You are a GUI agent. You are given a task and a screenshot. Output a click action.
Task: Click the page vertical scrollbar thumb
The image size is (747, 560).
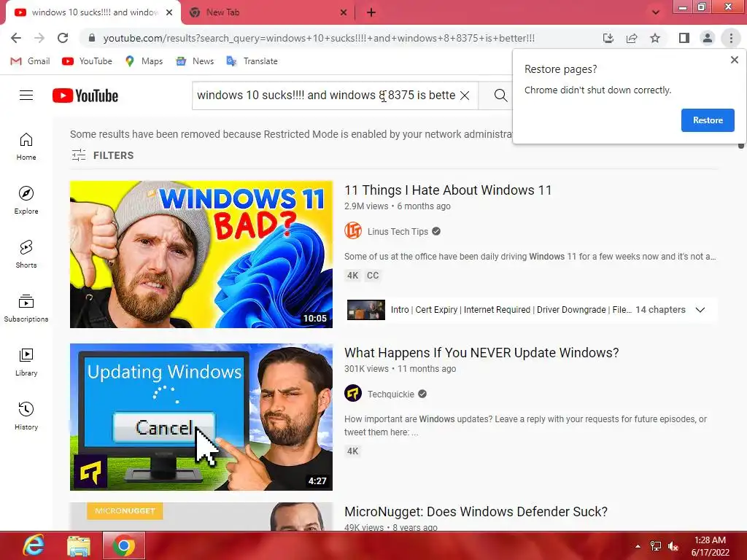coord(741,146)
